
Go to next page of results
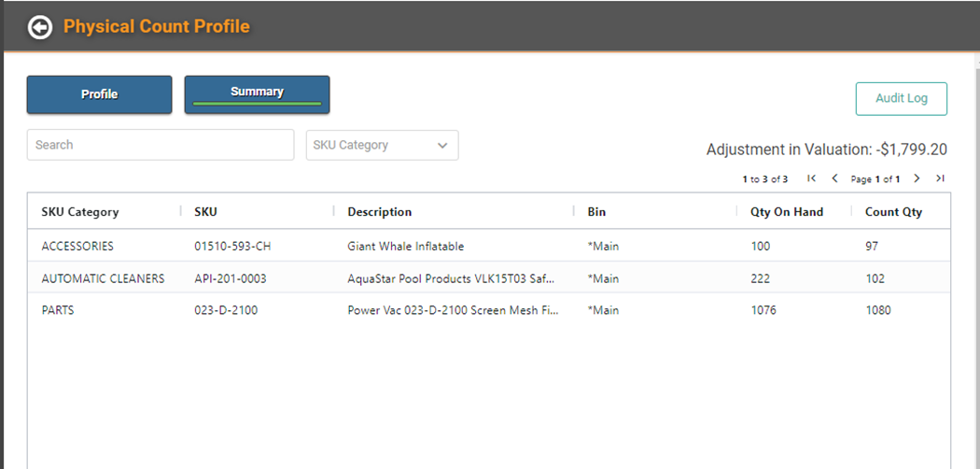pyautogui.click(x=917, y=178)
